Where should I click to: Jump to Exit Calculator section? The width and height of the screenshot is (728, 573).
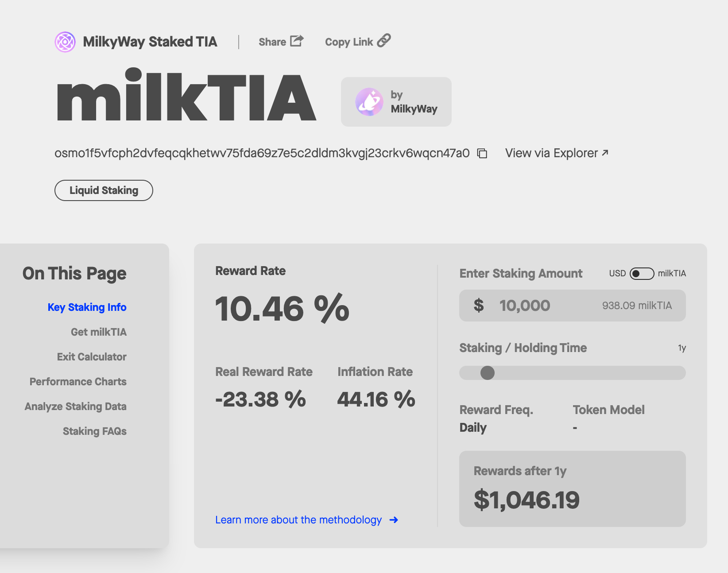92,357
